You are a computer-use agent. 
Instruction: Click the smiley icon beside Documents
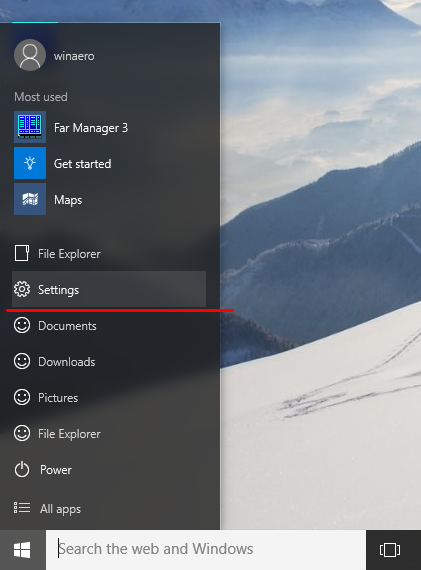click(22, 325)
